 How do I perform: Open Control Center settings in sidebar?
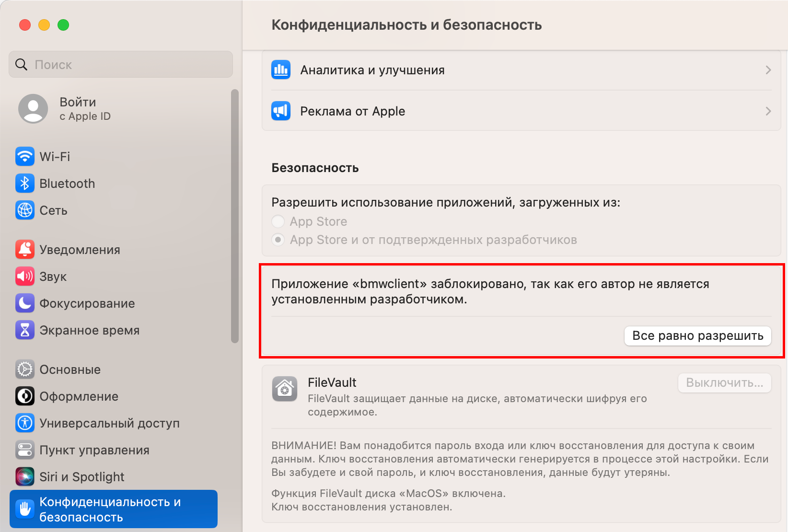pos(94,450)
